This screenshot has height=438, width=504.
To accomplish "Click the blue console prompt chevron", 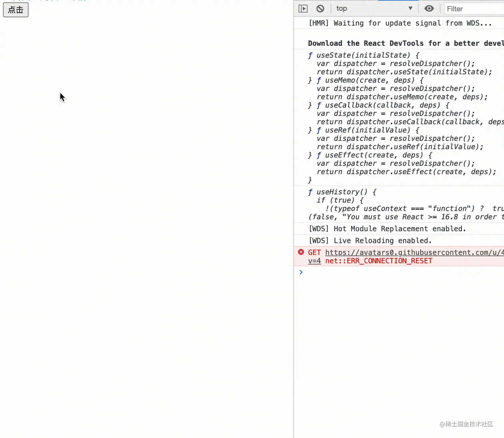I will 301,272.
